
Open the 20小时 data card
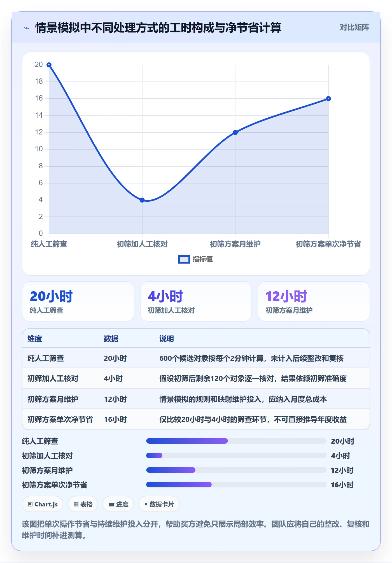tap(78, 301)
